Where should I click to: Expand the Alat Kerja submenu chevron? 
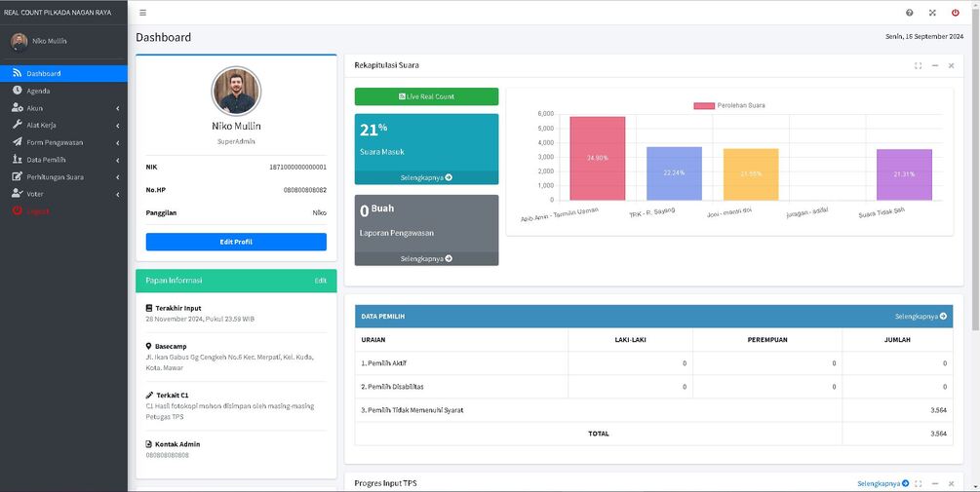117,126
